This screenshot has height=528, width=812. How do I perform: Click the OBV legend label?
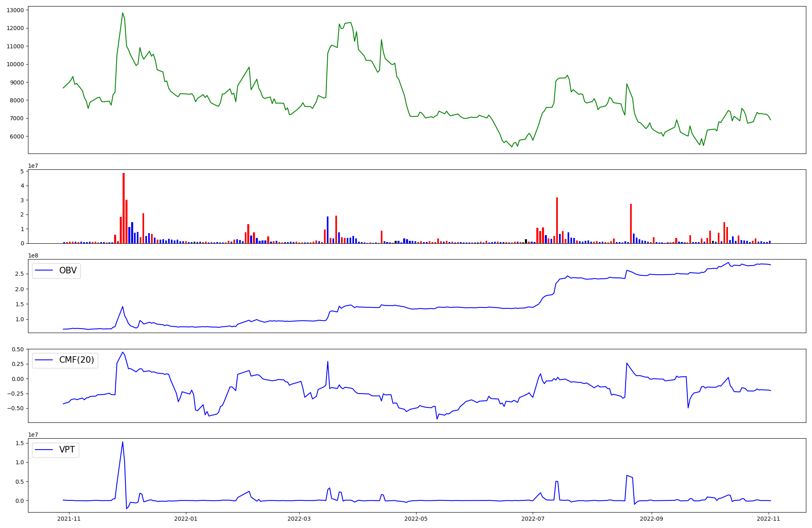click(68, 270)
